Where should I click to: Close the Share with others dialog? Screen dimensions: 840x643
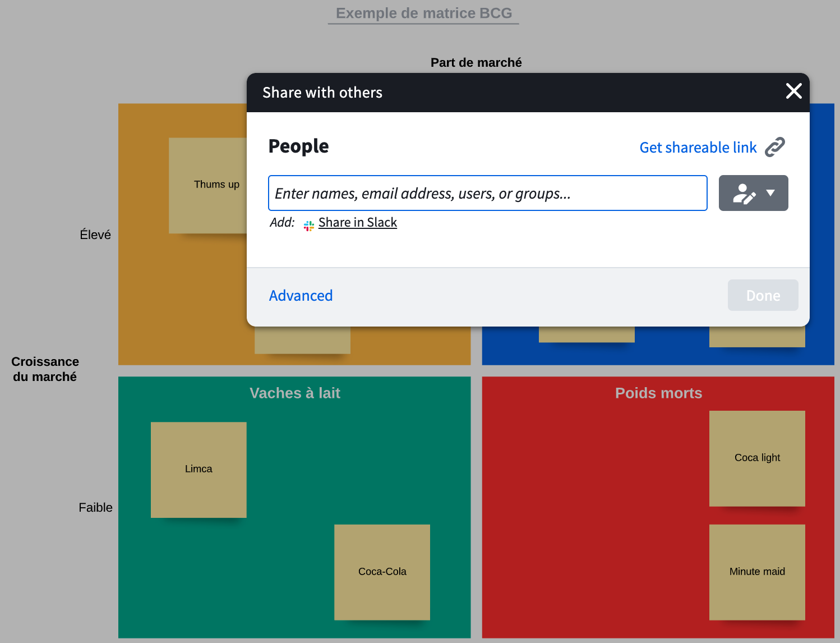point(793,91)
